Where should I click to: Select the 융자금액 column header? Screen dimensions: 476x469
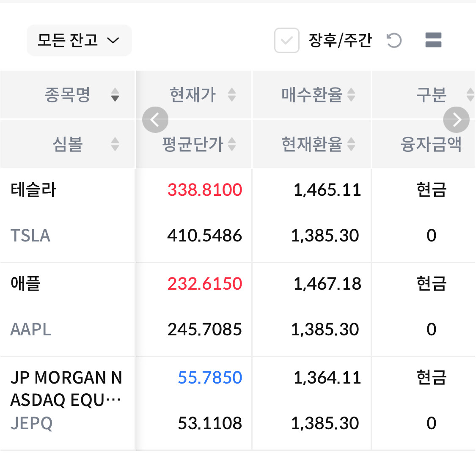pyautogui.click(x=431, y=144)
